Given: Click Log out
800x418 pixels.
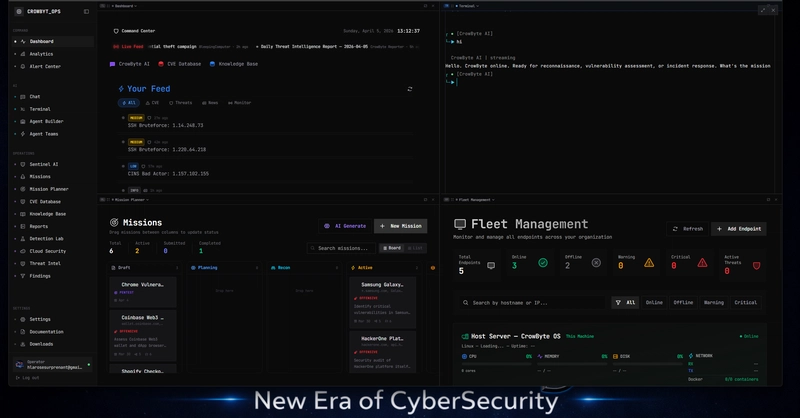Looking at the screenshot, I should coord(28,378).
